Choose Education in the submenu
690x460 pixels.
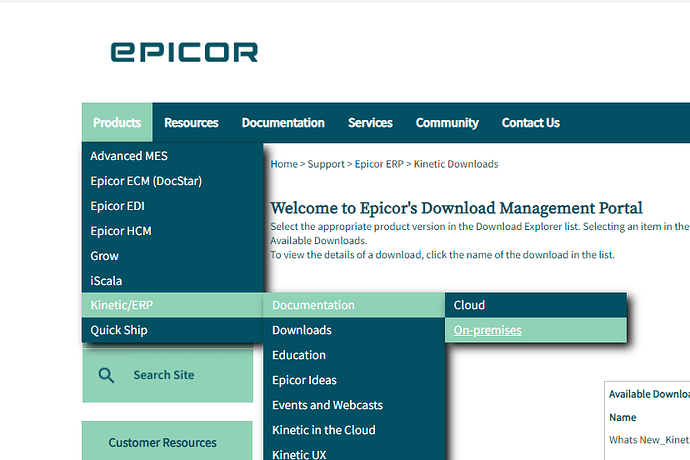click(x=354, y=355)
